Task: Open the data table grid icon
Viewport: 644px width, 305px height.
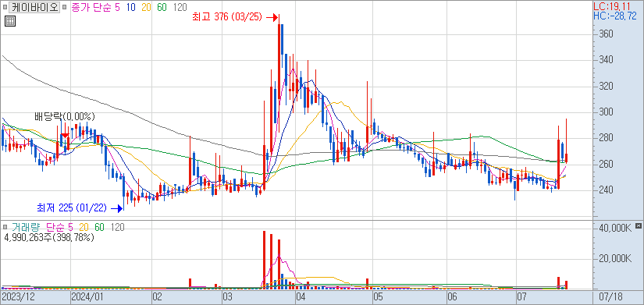Action: (10, 21)
